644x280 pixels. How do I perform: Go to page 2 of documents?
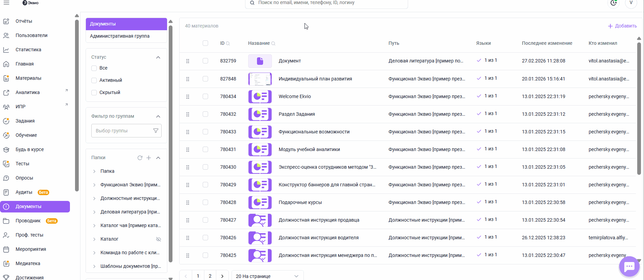pos(210,276)
